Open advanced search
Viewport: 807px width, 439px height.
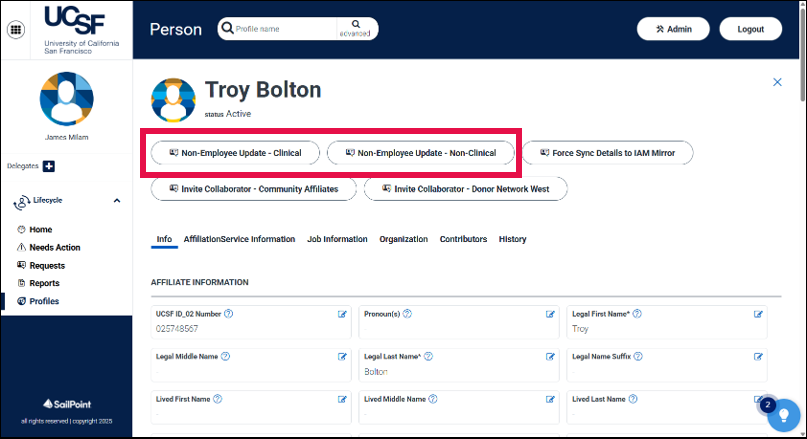point(356,29)
